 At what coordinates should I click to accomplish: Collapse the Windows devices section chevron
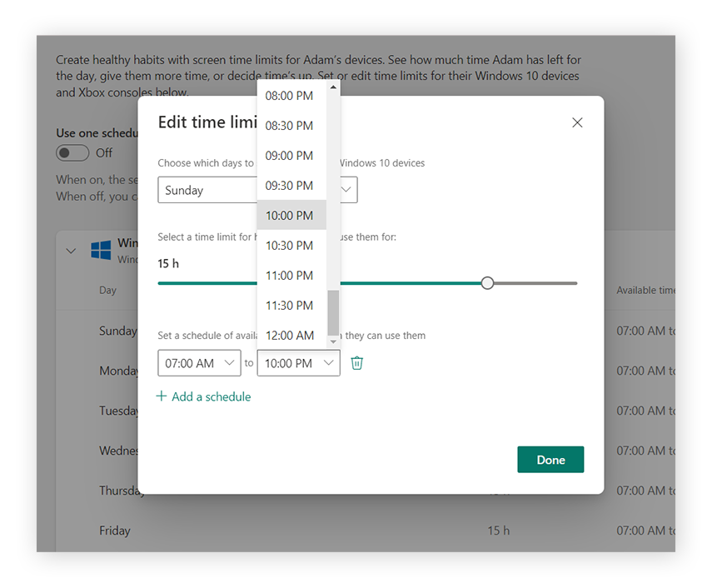coord(71,250)
